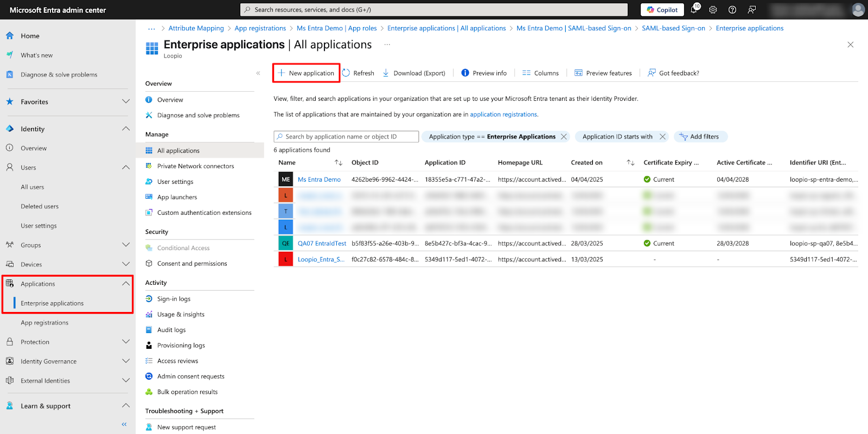Viewport: 868px width, 434px height.
Task: Collapse the Learn & support section
Action: [126, 406]
